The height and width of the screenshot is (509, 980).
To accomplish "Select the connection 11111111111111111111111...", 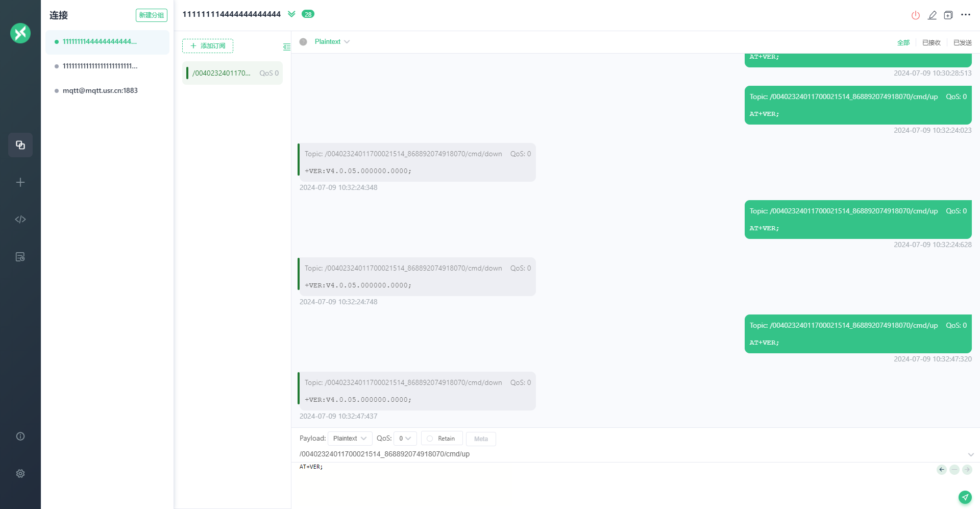I will pyautogui.click(x=107, y=66).
